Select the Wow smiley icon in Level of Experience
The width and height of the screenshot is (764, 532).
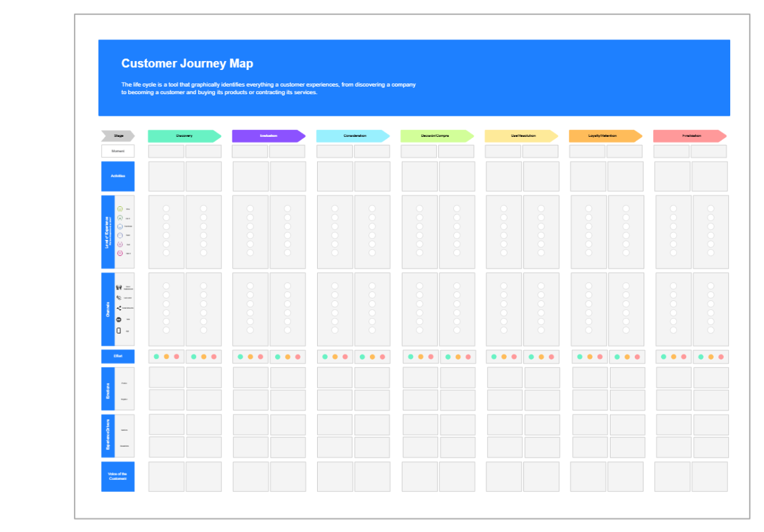coord(119,208)
